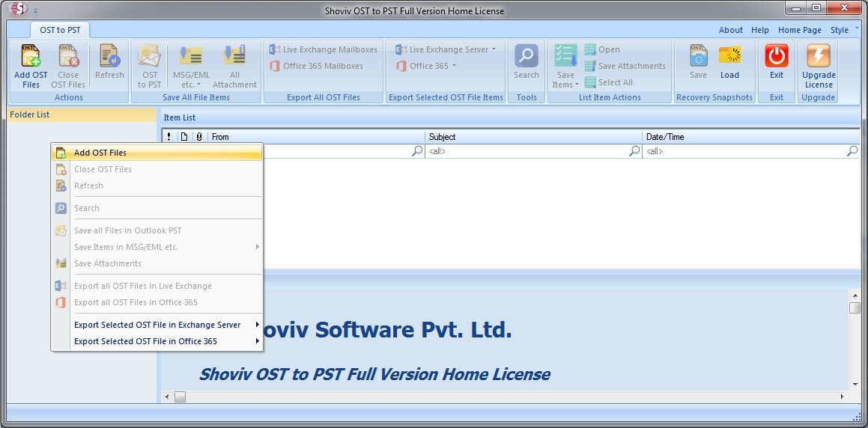
Task: Click the Upgrade License icon
Action: point(818,57)
